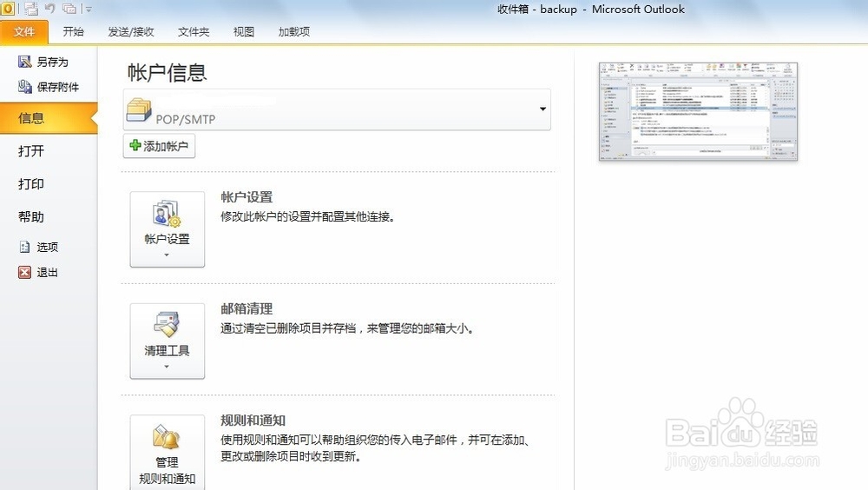Screen dimensions: 868x490
Task: Click the 帐户设置 section heading
Action: point(247,197)
